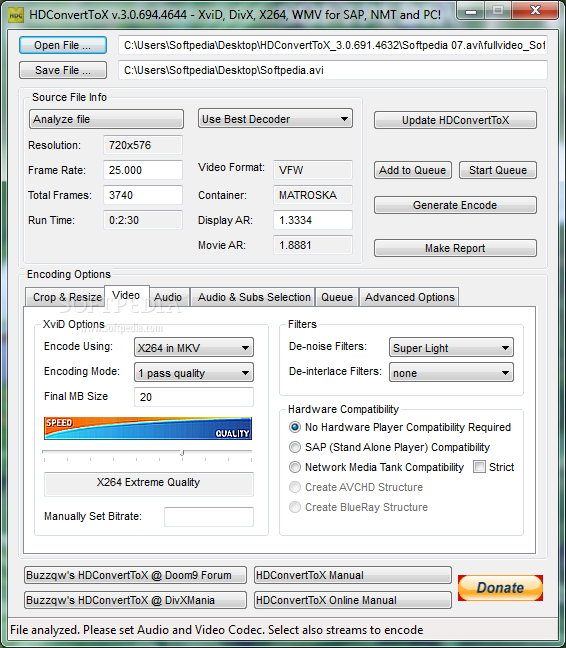Click the Display AR field

tap(313, 220)
